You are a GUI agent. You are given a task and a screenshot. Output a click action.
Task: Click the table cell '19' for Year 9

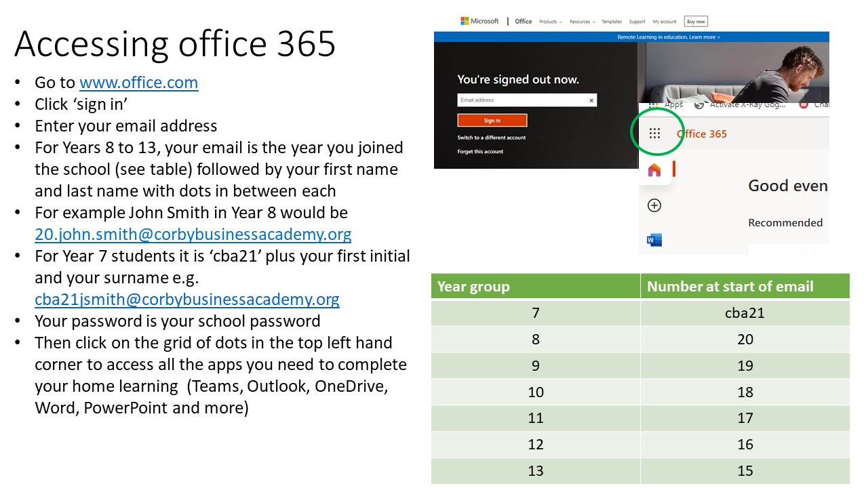tap(745, 366)
